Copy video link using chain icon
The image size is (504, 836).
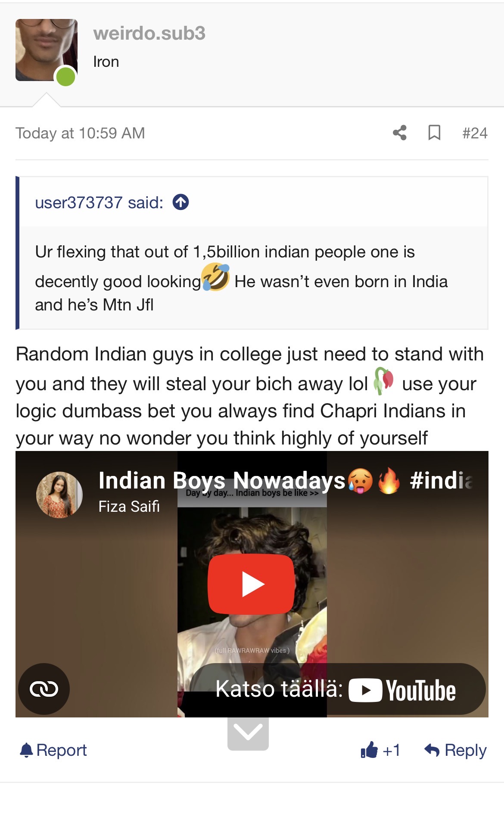tap(44, 689)
